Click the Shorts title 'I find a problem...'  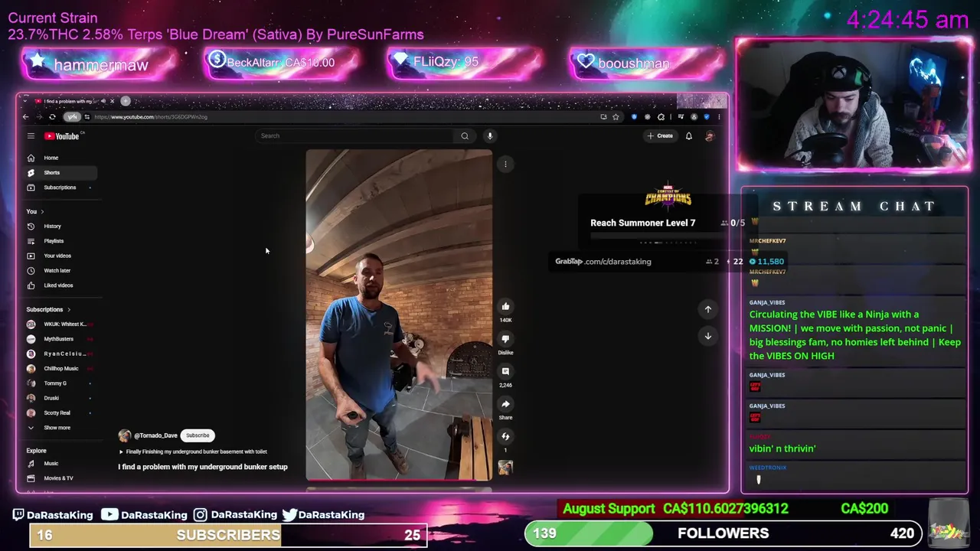pyautogui.click(x=203, y=467)
